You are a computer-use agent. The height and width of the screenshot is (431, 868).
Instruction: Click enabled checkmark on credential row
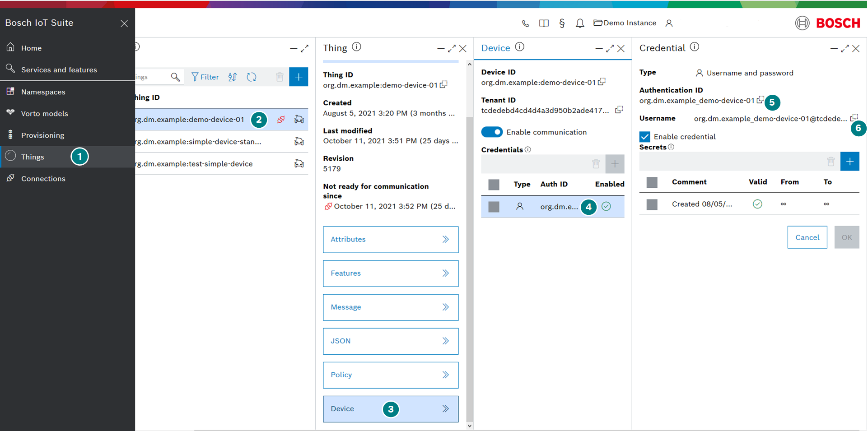(606, 206)
